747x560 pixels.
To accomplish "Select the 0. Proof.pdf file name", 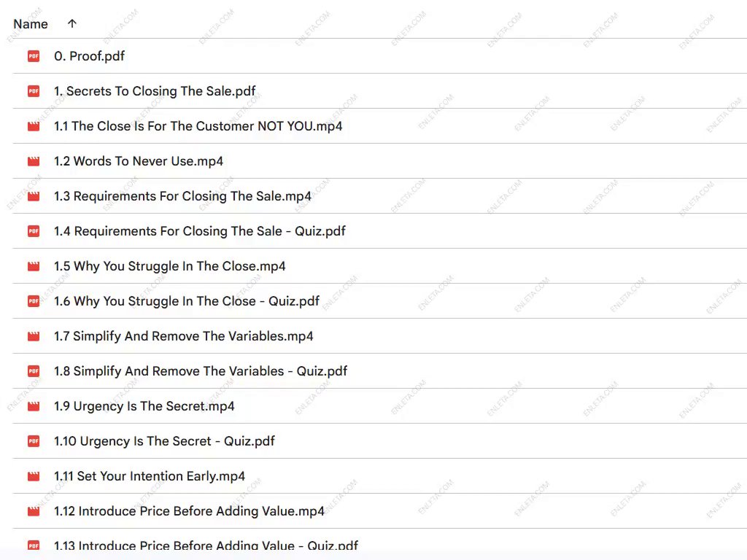I will [90, 56].
